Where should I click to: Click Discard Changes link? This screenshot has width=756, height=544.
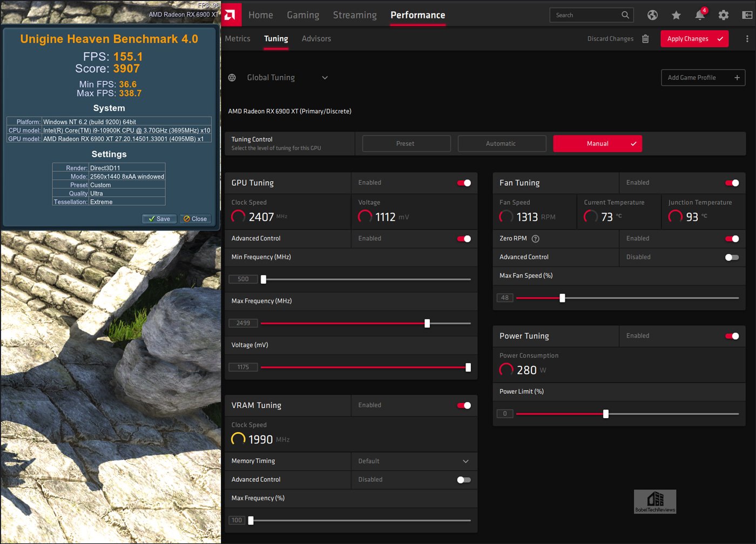(610, 39)
